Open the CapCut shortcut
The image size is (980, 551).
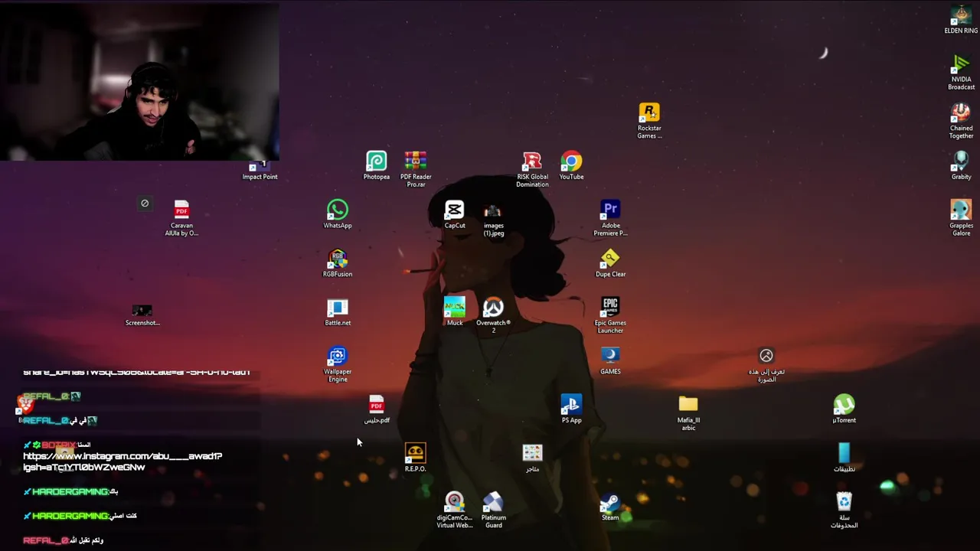[455, 214]
